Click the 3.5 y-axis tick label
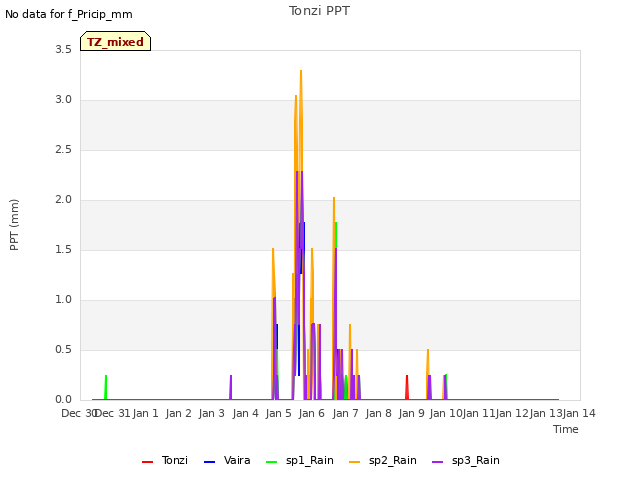Screen dimensions: 640x480 63,50
